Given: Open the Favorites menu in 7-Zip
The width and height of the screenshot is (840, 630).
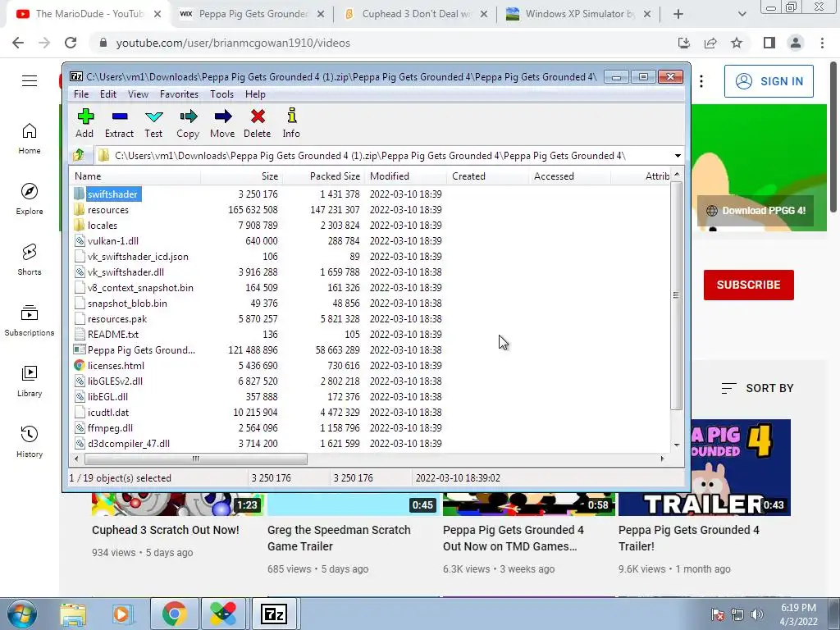Looking at the screenshot, I should click(x=179, y=94).
